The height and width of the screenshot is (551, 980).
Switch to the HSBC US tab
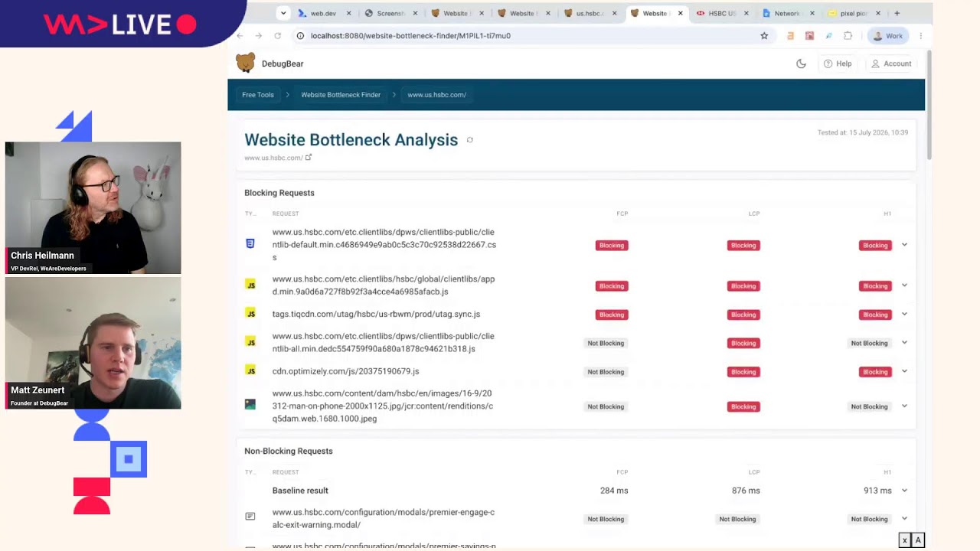(x=722, y=13)
